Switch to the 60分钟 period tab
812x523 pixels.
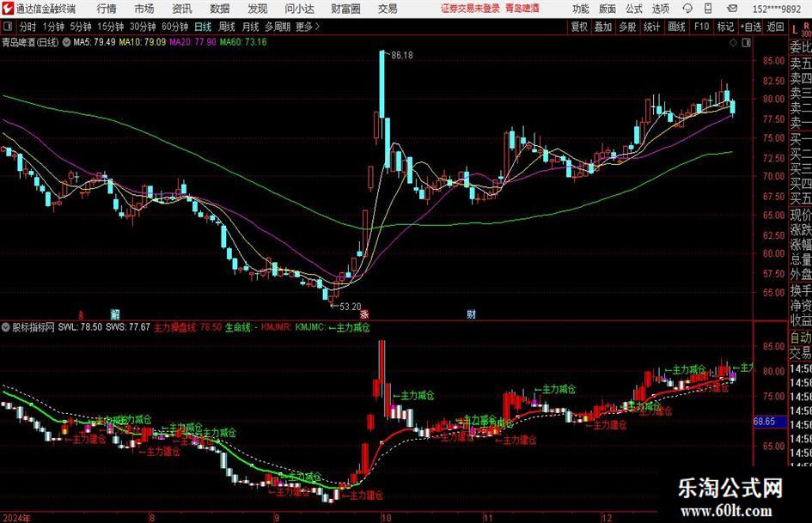174,27
